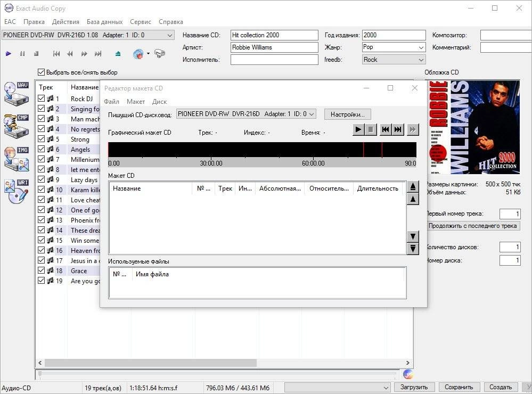Click the Год издания field
Image resolution: width=532 pixels, height=394 pixels.
point(394,35)
